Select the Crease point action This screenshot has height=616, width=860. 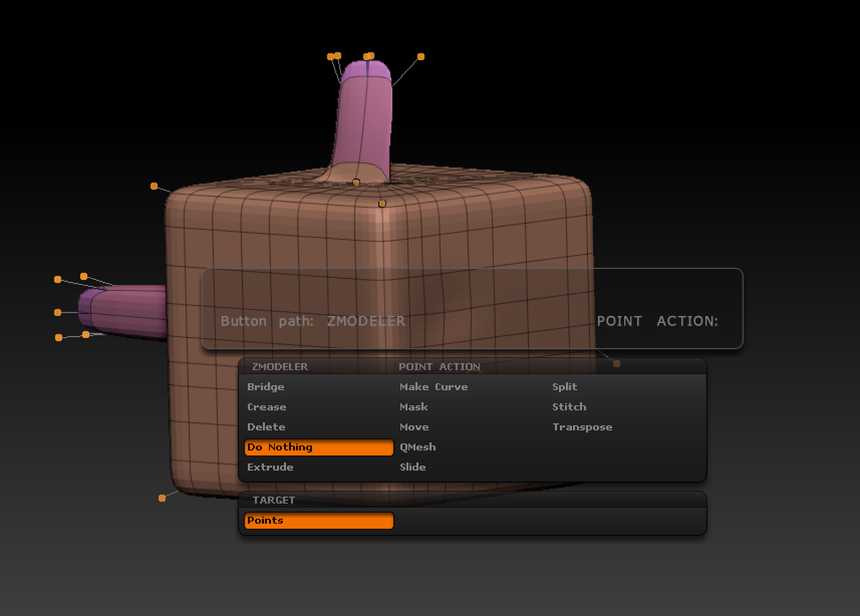(x=267, y=407)
